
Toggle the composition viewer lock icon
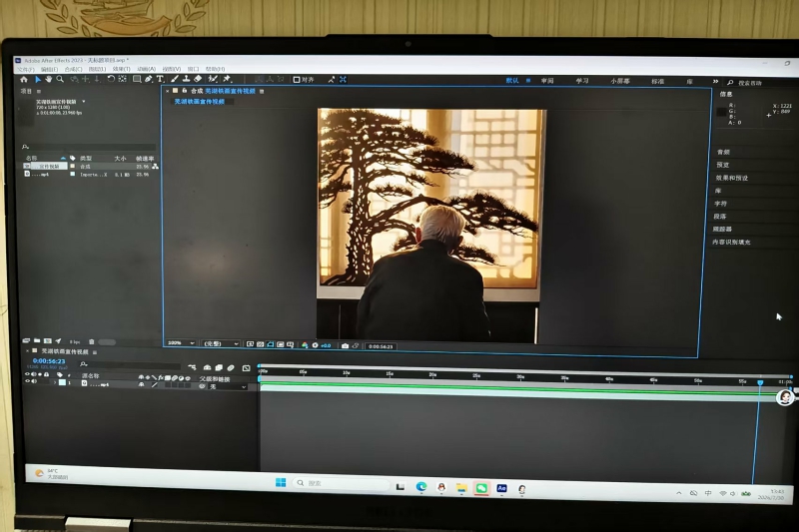coord(185,91)
